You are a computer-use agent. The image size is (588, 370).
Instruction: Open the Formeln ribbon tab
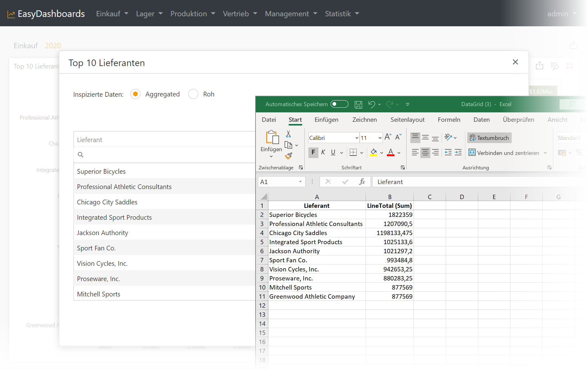point(449,120)
